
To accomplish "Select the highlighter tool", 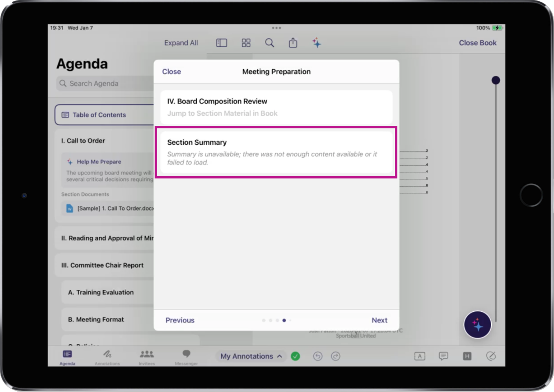I will coord(467,356).
